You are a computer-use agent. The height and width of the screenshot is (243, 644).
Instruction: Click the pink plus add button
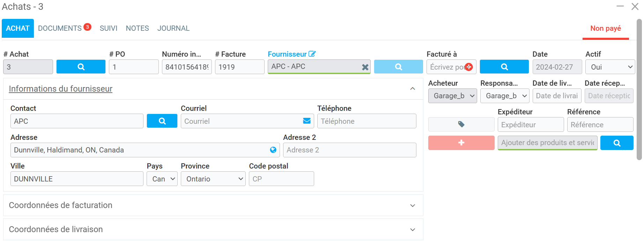[461, 143]
